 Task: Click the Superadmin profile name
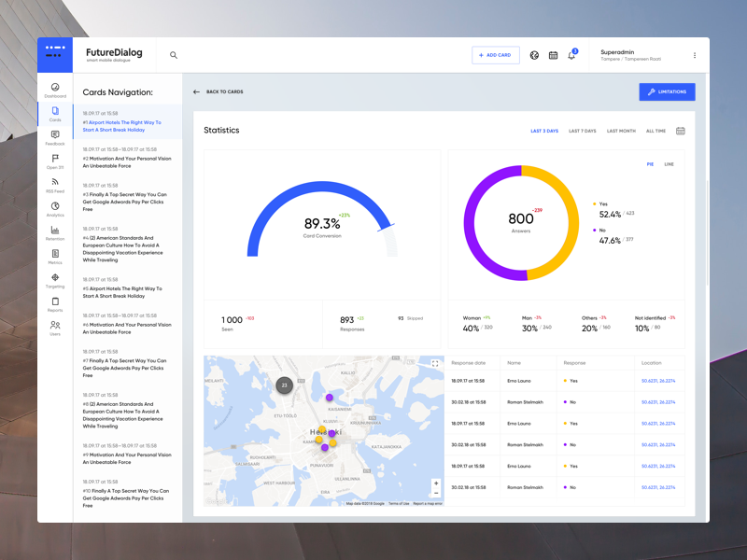617,52
